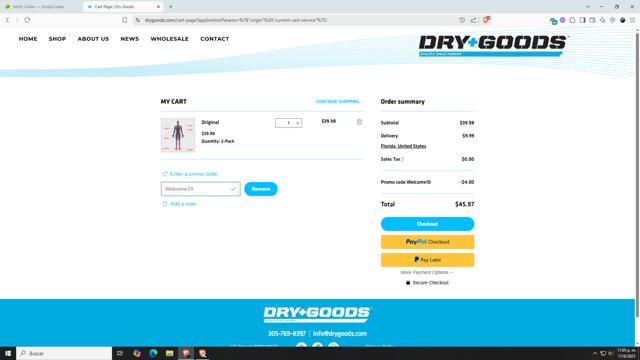The height and width of the screenshot is (360, 640).
Task: Click the browser address bar URL
Action: coord(236,20)
